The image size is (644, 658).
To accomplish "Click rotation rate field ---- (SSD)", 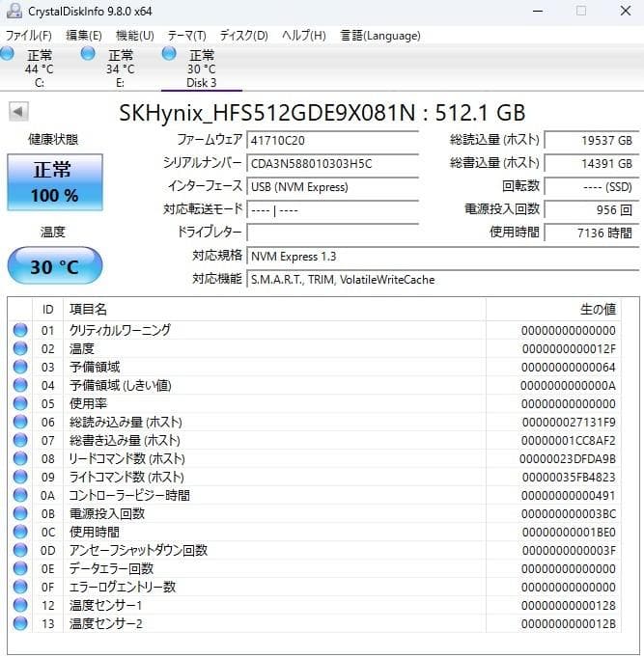I will click(x=592, y=187).
